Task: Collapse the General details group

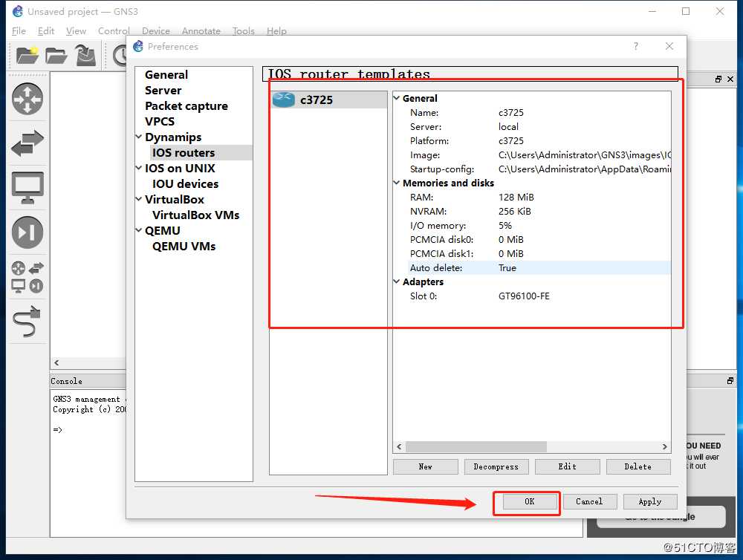Action: pyautogui.click(x=397, y=98)
